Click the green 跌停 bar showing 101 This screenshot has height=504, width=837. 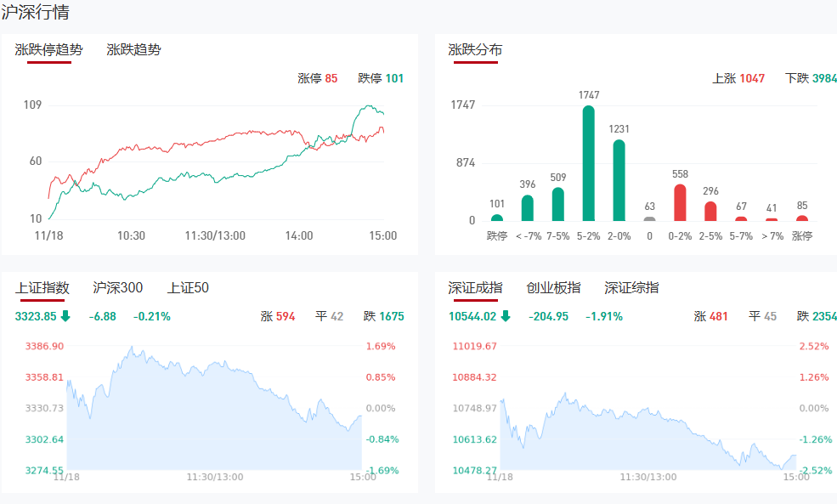tap(497, 218)
